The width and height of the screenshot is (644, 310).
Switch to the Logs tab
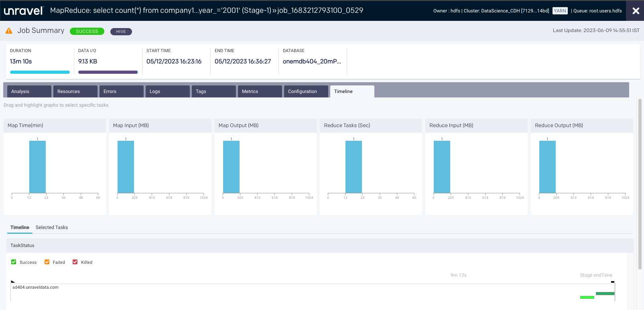[x=168, y=91]
